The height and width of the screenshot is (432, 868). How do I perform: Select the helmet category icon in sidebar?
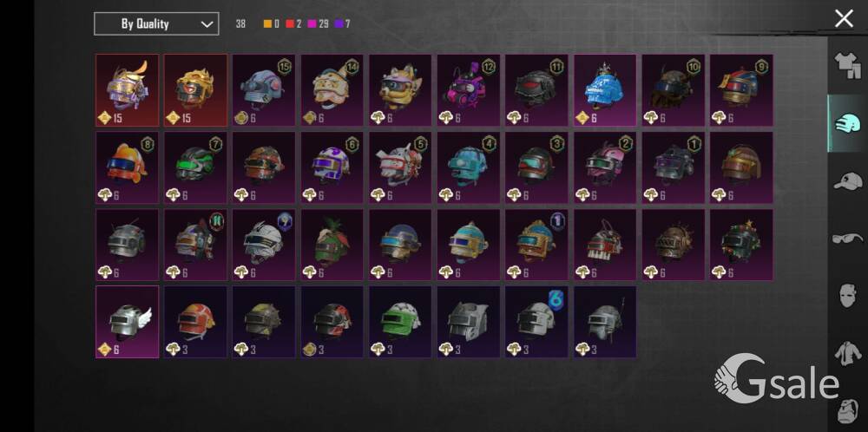(847, 123)
